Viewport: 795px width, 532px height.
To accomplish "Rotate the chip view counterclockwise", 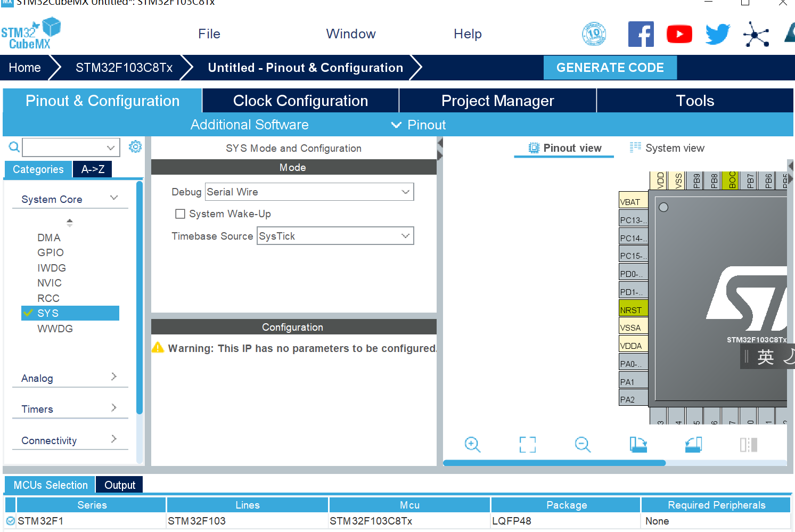I will (x=693, y=445).
